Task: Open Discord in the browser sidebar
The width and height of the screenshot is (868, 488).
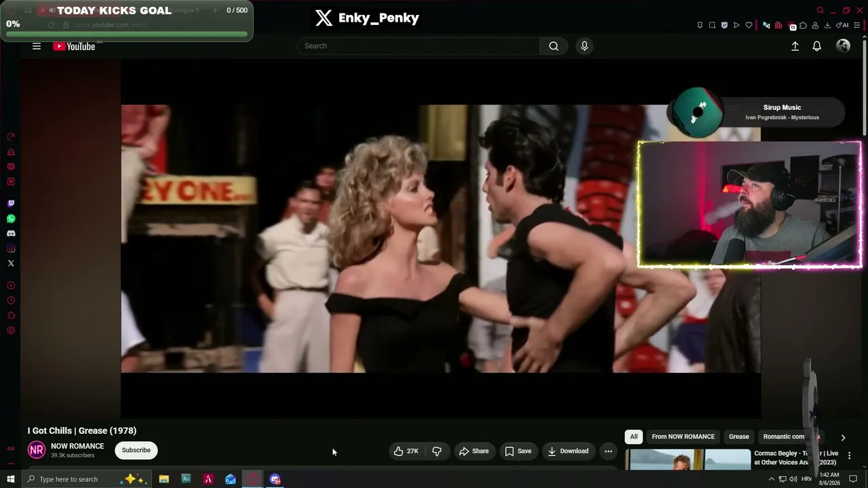Action: [11, 233]
